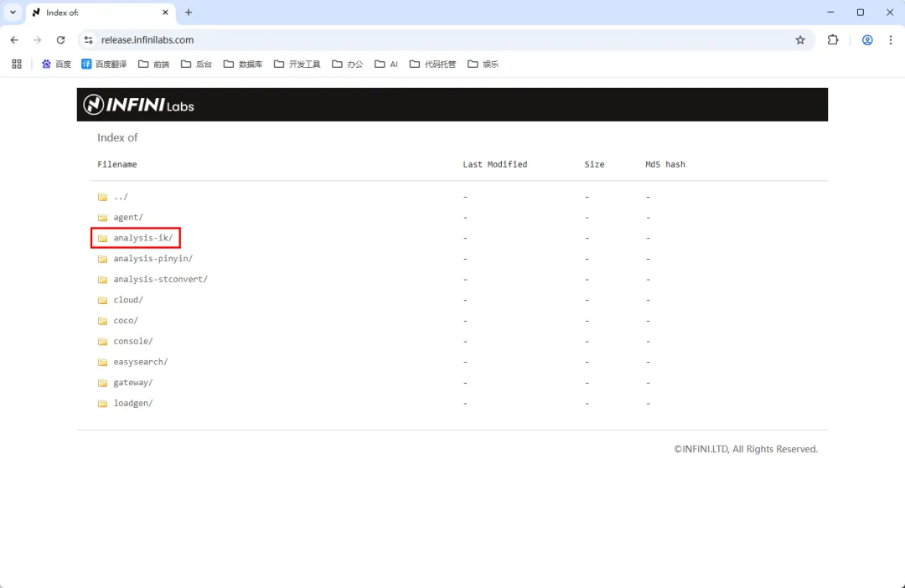Go back to the previous page
The height and width of the screenshot is (588, 905).
pos(14,40)
